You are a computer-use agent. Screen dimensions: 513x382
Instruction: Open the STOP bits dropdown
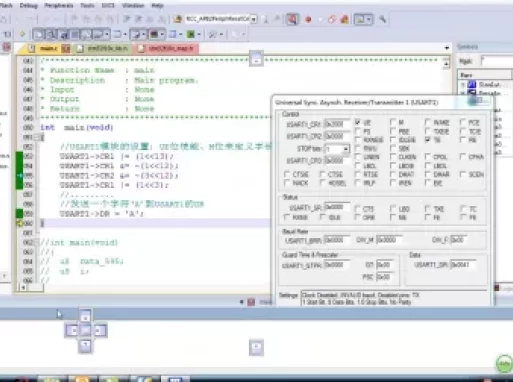click(346, 149)
